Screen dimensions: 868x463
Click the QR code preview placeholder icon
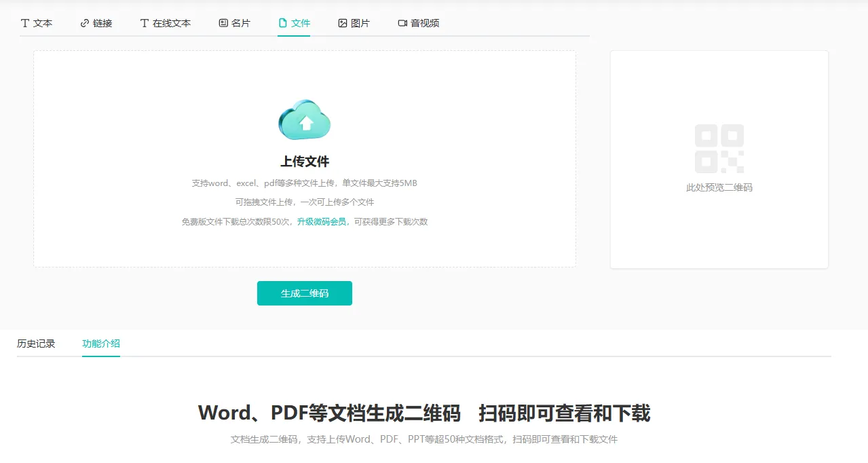(719, 148)
